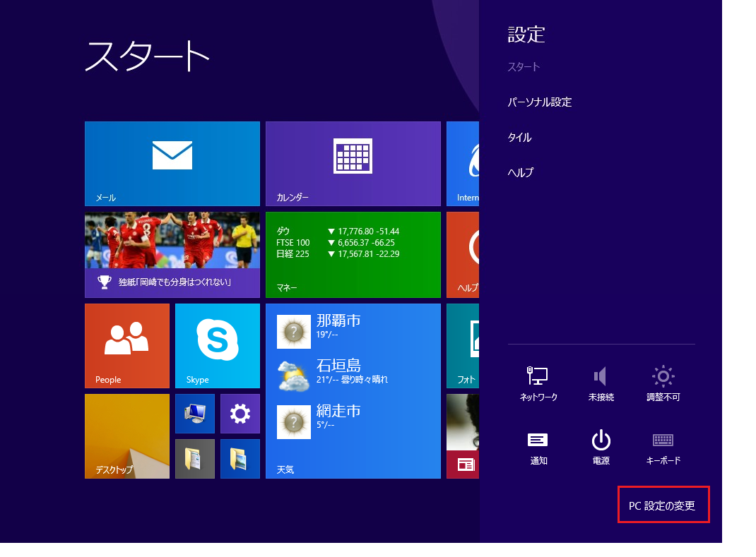This screenshot has height=557, width=756.
Task: Click the brightness sun icon (調整不可)
Action: (x=663, y=383)
